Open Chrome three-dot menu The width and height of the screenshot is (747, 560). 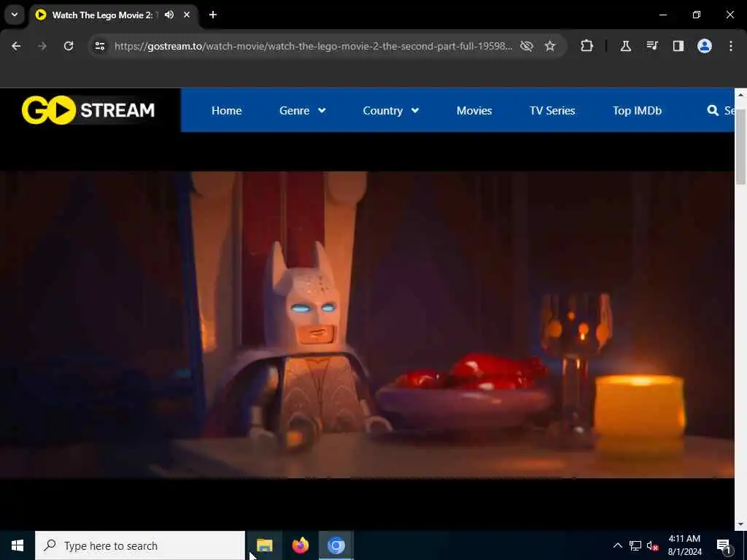coord(731,46)
